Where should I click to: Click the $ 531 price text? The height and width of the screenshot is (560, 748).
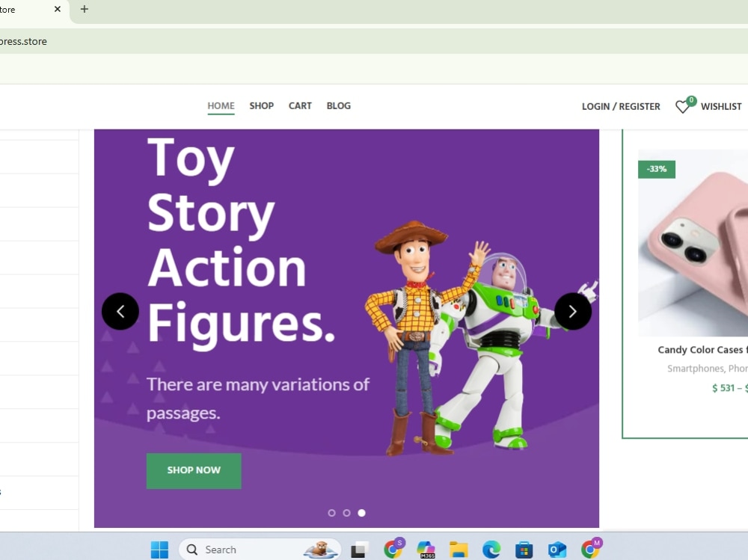pos(723,388)
